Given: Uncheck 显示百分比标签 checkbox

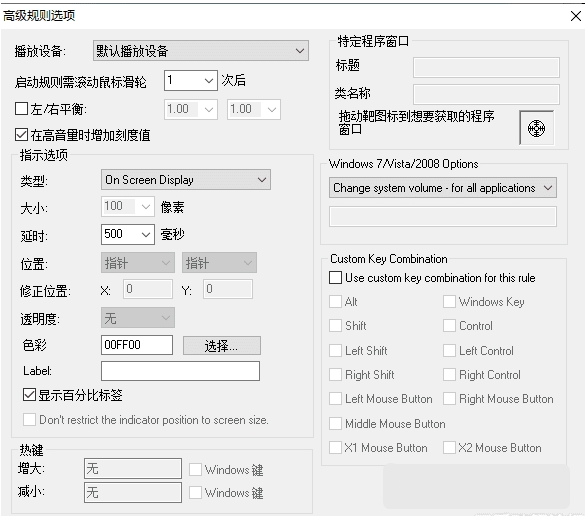Looking at the screenshot, I should coord(29,395).
